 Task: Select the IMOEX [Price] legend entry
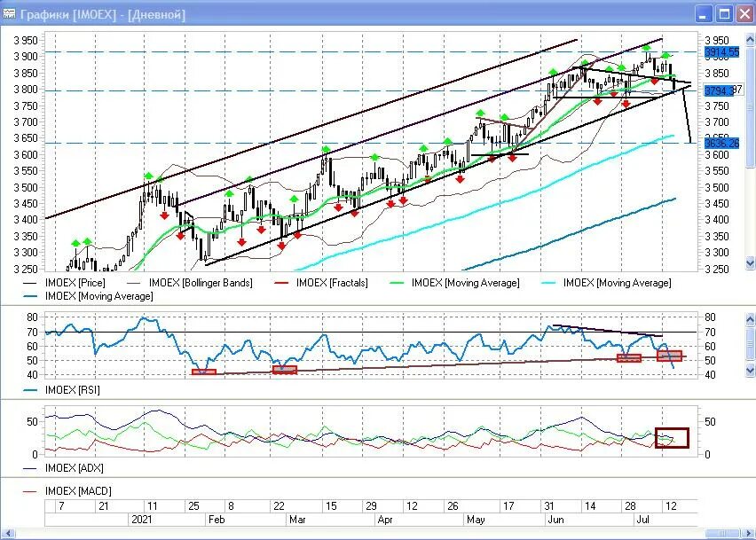(65, 283)
